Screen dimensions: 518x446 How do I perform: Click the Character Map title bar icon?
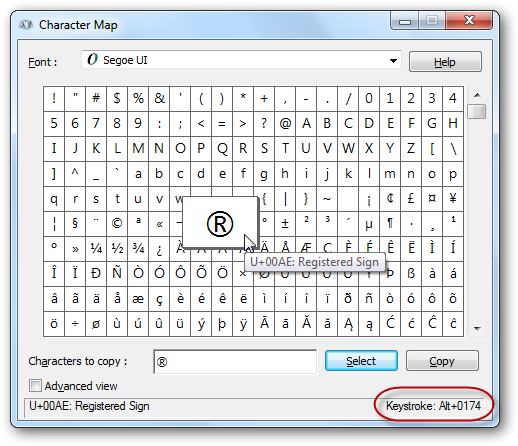click(26, 25)
